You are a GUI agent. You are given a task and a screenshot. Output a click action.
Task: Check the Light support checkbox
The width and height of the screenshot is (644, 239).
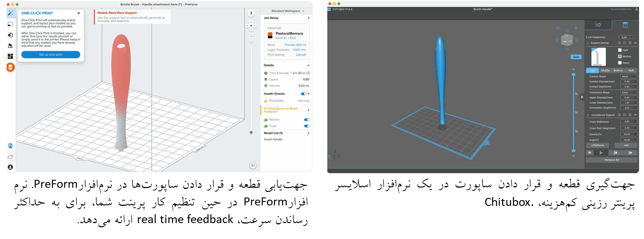(620, 50)
